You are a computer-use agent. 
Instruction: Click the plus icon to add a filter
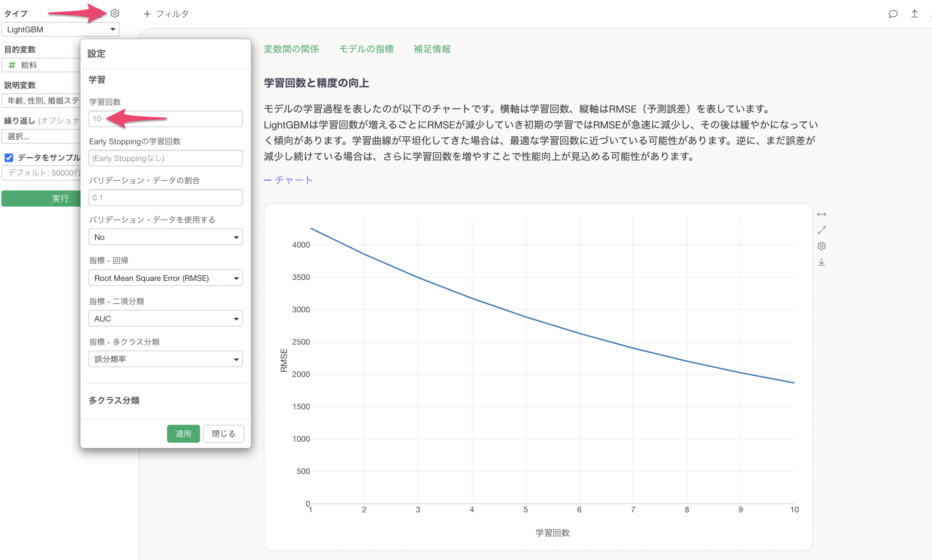(x=147, y=14)
